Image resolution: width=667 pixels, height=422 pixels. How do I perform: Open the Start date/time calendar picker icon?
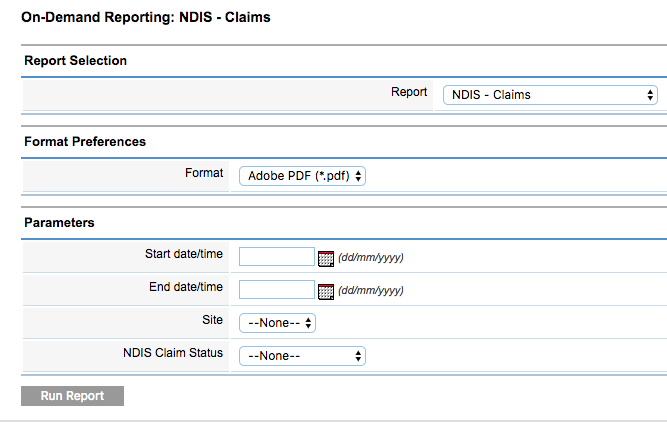tap(326, 258)
